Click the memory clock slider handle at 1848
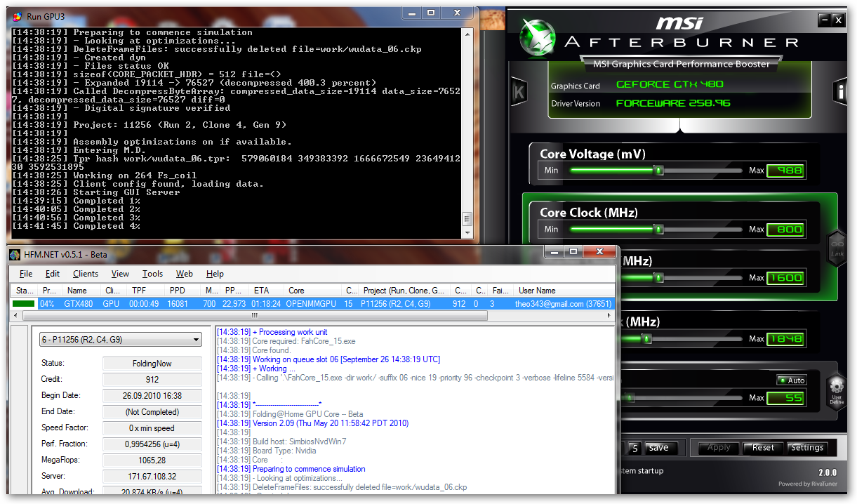Viewport: 857px width, 504px height. coord(646,338)
